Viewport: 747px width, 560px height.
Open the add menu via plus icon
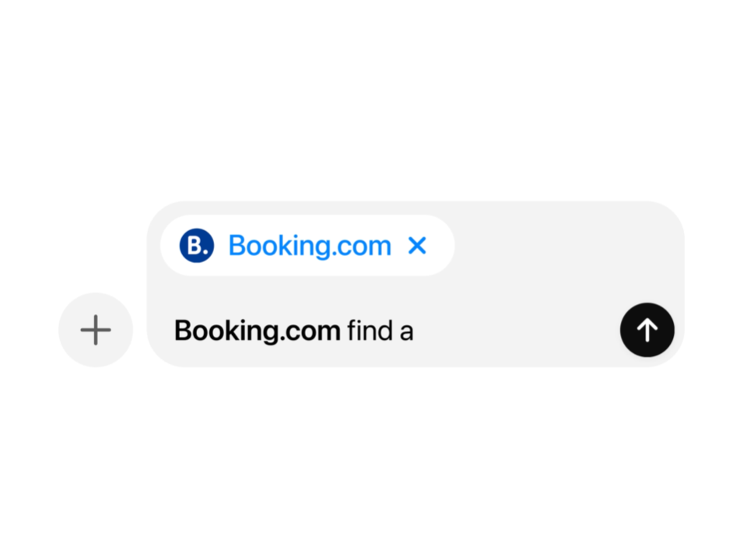96,330
